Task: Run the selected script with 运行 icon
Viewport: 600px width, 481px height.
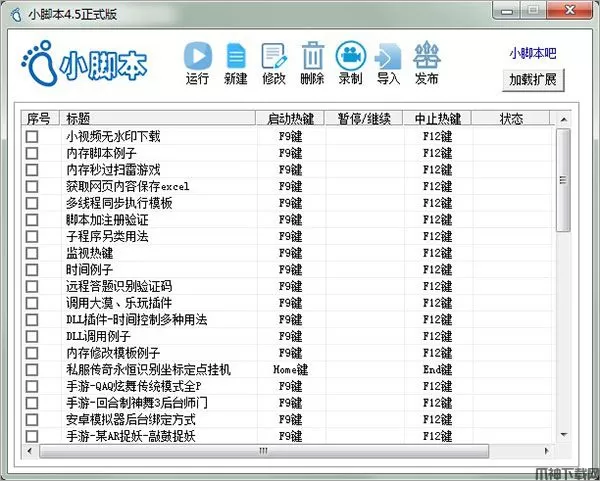Action: [197, 63]
